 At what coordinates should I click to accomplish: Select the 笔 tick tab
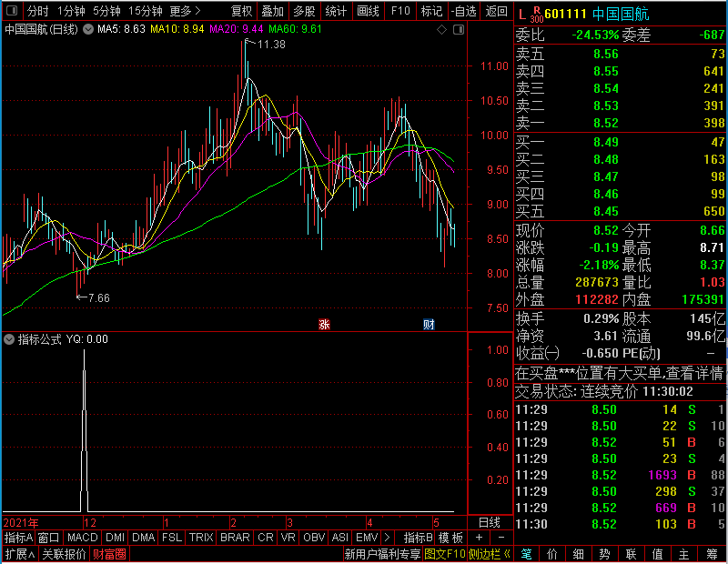526,554
